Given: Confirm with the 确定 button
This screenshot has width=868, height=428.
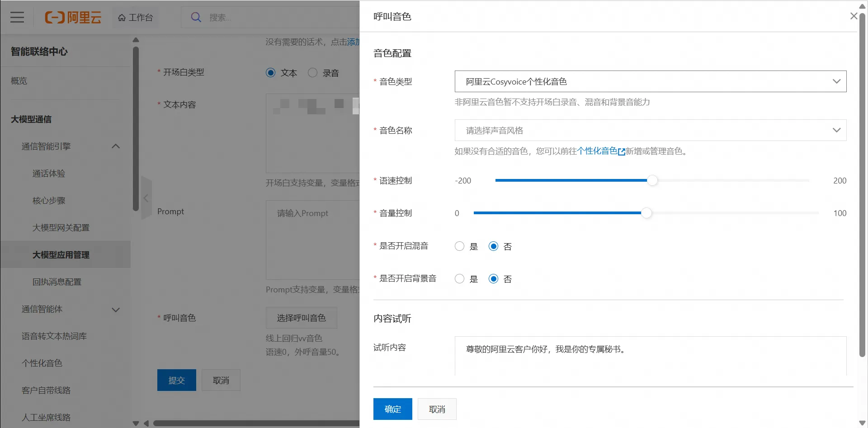Looking at the screenshot, I should tap(392, 409).
